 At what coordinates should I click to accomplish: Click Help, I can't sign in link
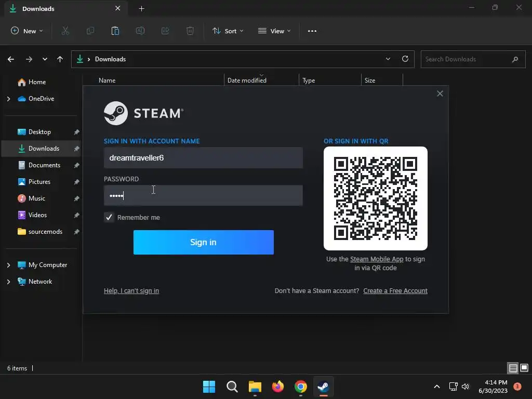[x=131, y=291]
